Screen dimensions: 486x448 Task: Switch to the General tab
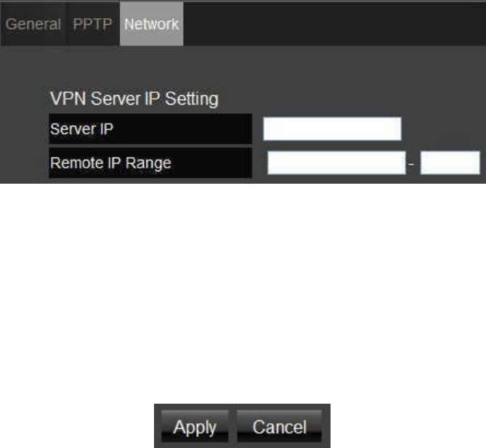pyautogui.click(x=33, y=24)
